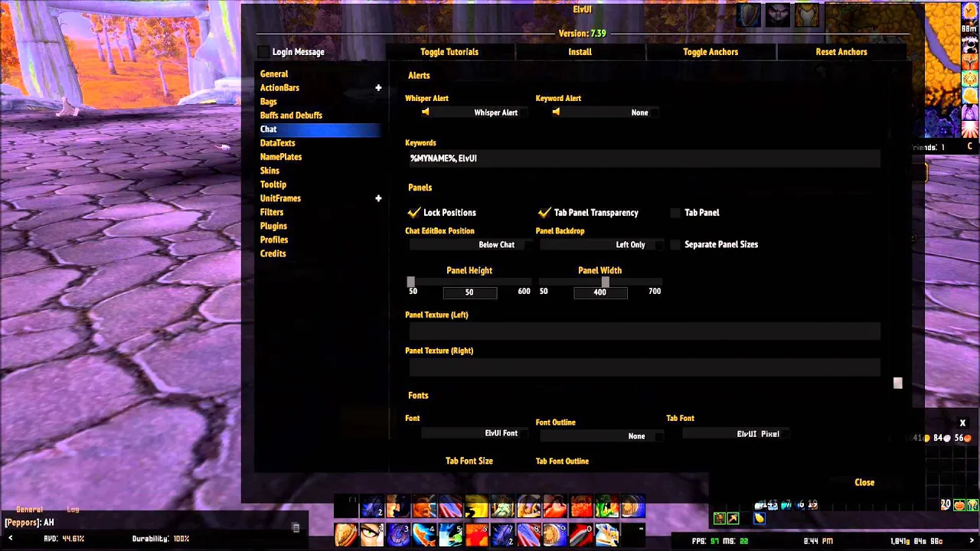Click the X button above the bag panel

pos(962,422)
